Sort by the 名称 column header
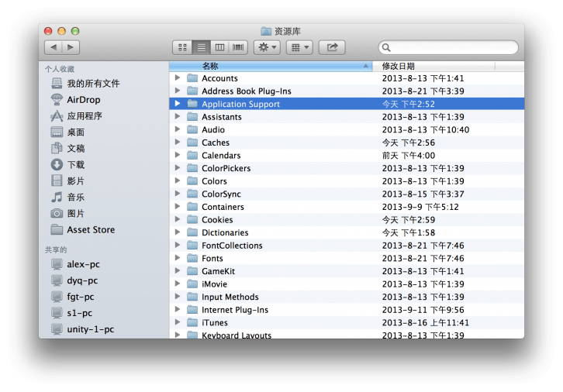This screenshot has width=563, height=392. click(x=271, y=66)
